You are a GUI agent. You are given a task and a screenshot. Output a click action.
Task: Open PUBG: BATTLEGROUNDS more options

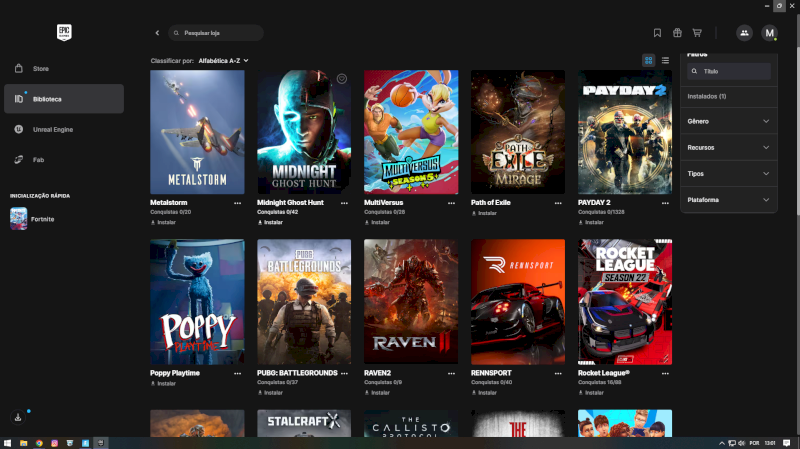coord(344,373)
